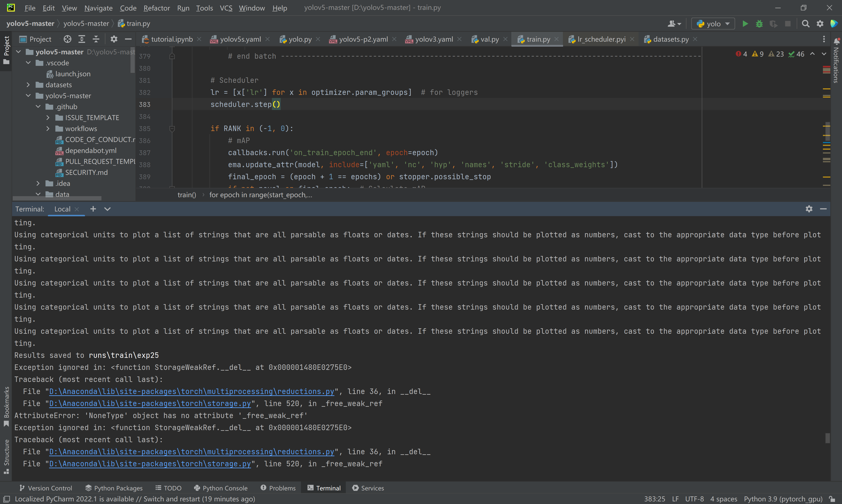
Task: Collapse all in Project tree toolbar
Action: click(96, 39)
